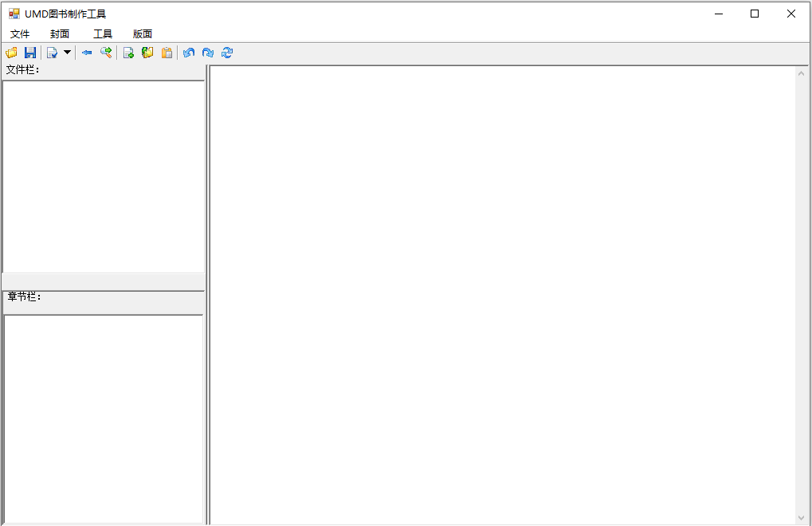The width and height of the screenshot is (812, 526).
Task: Open the dropdown arrow beside the document icon
Action: click(x=67, y=53)
